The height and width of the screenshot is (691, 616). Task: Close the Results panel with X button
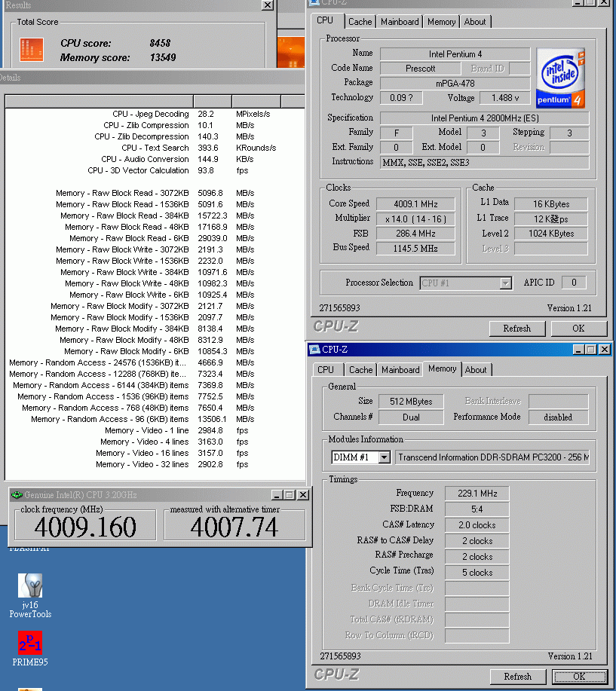pos(268,5)
